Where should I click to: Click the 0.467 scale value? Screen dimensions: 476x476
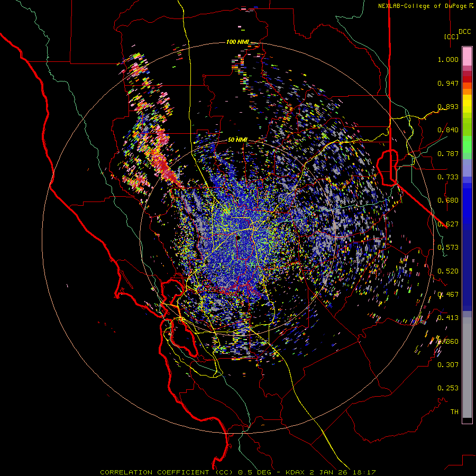point(448,295)
